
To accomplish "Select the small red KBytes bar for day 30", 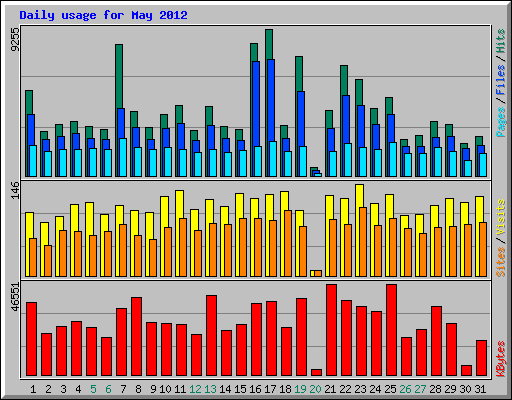I will click(x=466, y=370).
